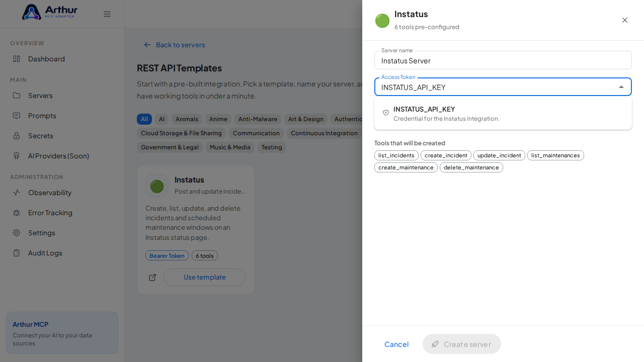Open Instatus external link icon on template card

coord(152,278)
